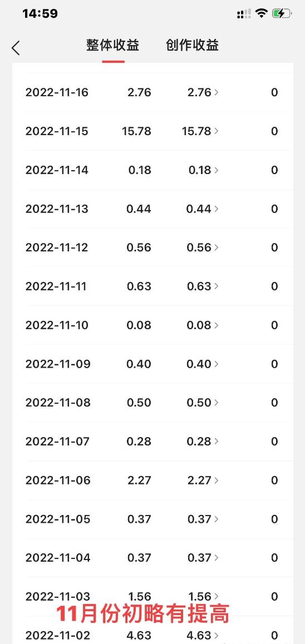This screenshot has width=305, height=644.
Task: Switch to 创作收益 tab
Action: click(x=192, y=45)
